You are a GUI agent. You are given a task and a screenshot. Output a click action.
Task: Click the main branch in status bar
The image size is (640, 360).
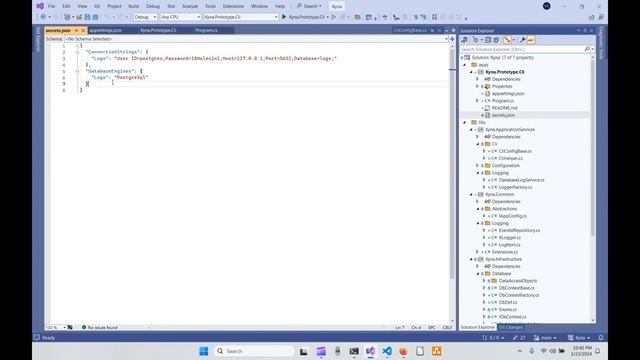[x=545, y=338]
